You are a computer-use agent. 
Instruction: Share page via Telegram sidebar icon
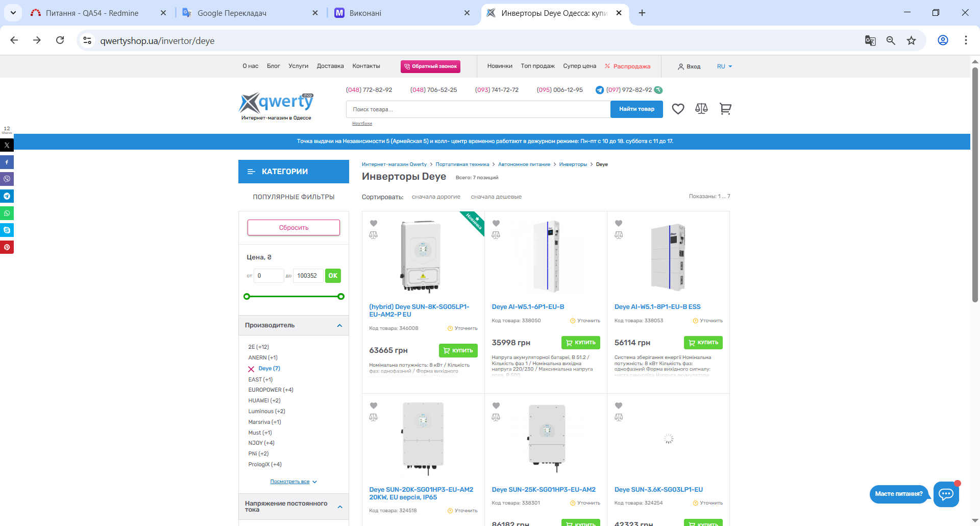click(x=7, y=196)
